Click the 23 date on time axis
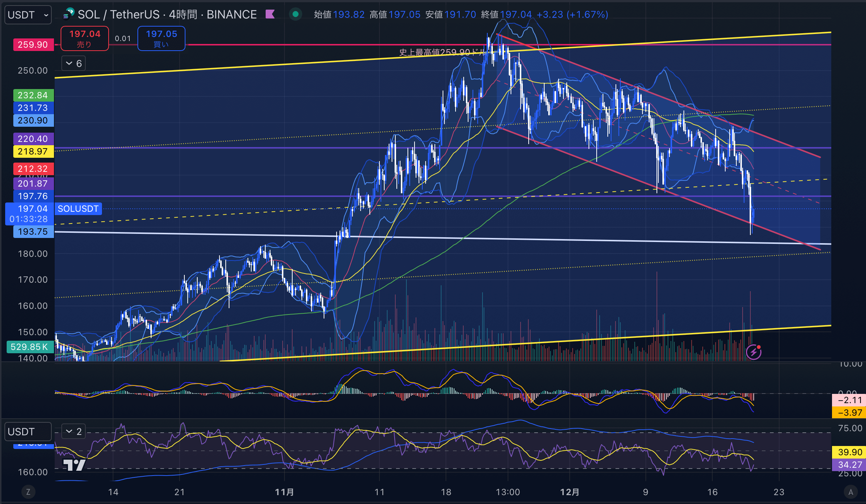This screenshot has width=866, height=504. [779, 492]
